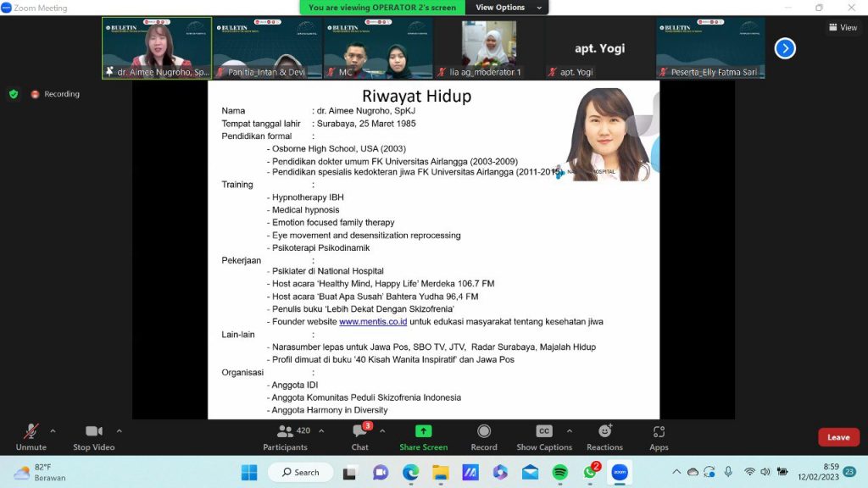Select apt. Yogi participant thumbnail
The width and height of the screenshot is (868, 488).
click(599, 49)
